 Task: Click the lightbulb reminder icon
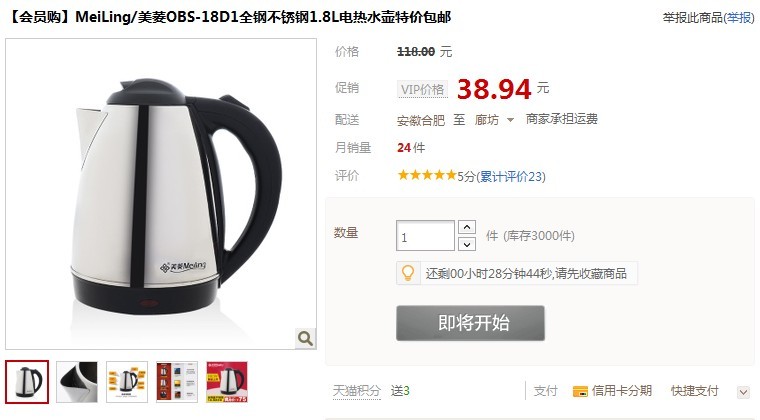[x=408, y=273]
